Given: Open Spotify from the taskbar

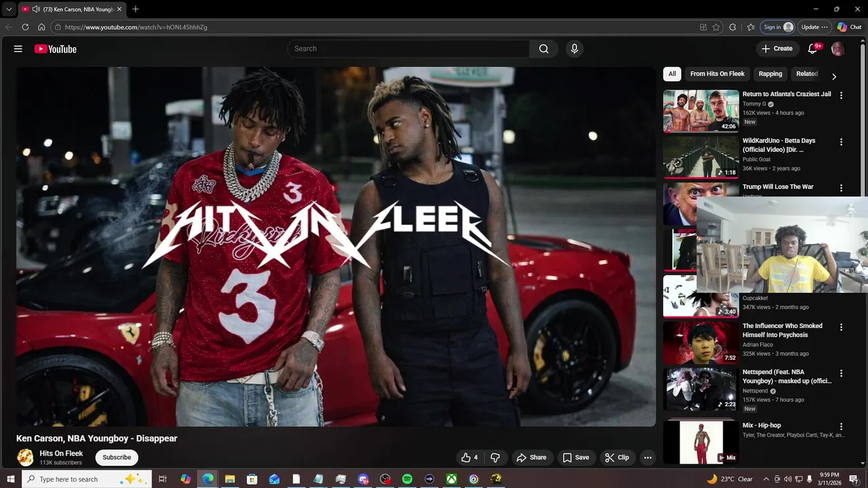Looking at the screenshot, I should point(407,479).
